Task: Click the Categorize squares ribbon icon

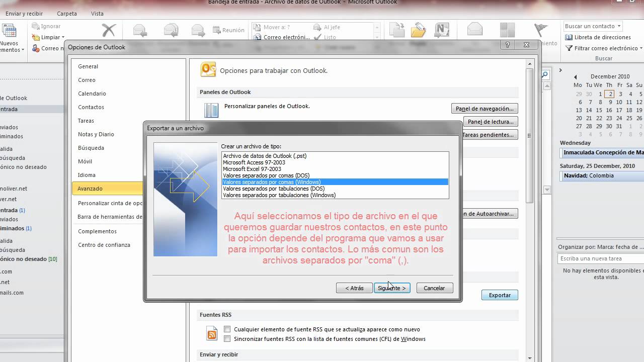Action: (x=508, y=30)
